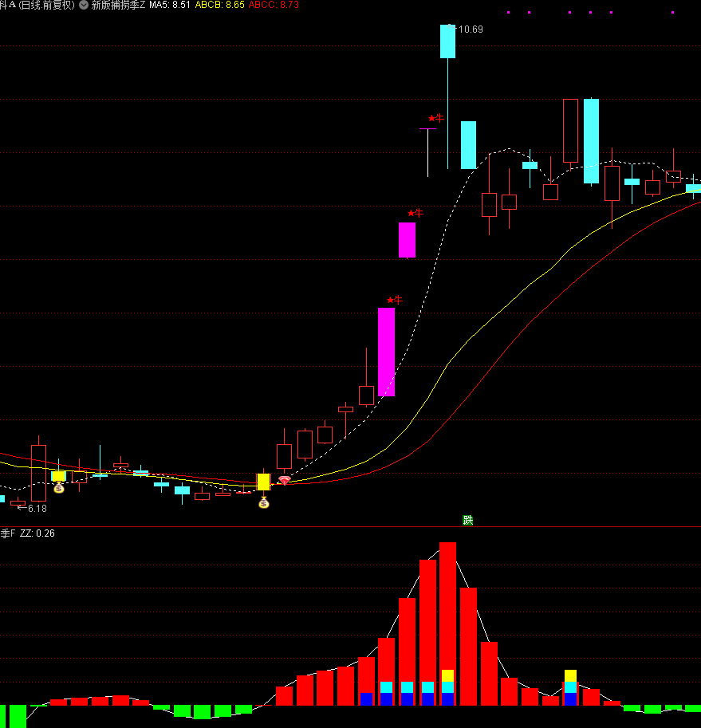Select the yellow ABCB: 8.65 label
The height and width of the screenshot is (728, 701).
pos(219,5)
